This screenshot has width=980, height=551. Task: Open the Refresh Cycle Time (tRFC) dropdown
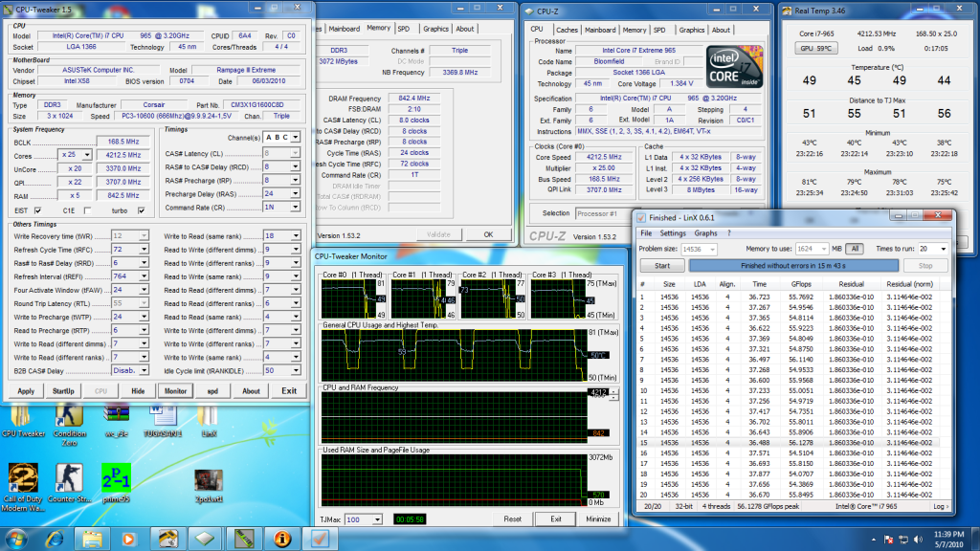(144, 250)
